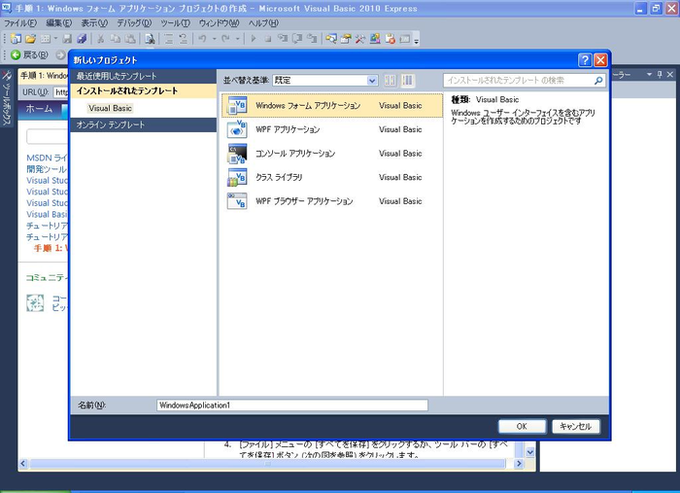Click the Undo arrow icon
Screen dimensions: 680x493
pyautogui.click(x=203, y=39)
